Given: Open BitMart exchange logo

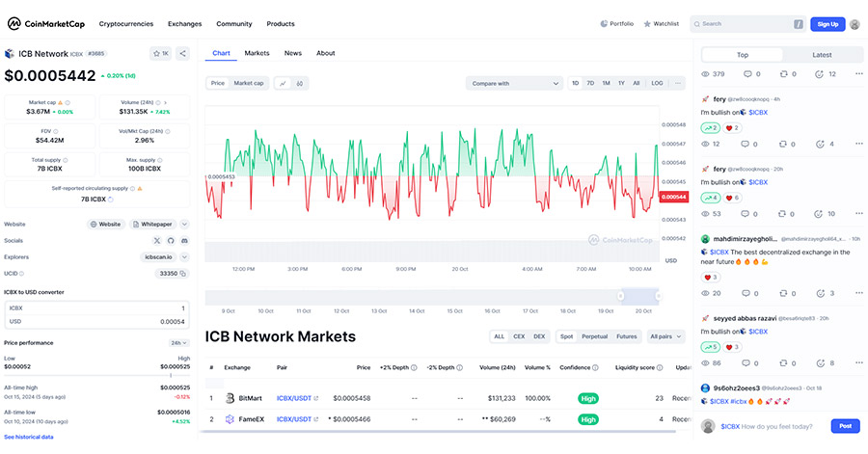Looking at the screenshot, I should pos(230,398).
